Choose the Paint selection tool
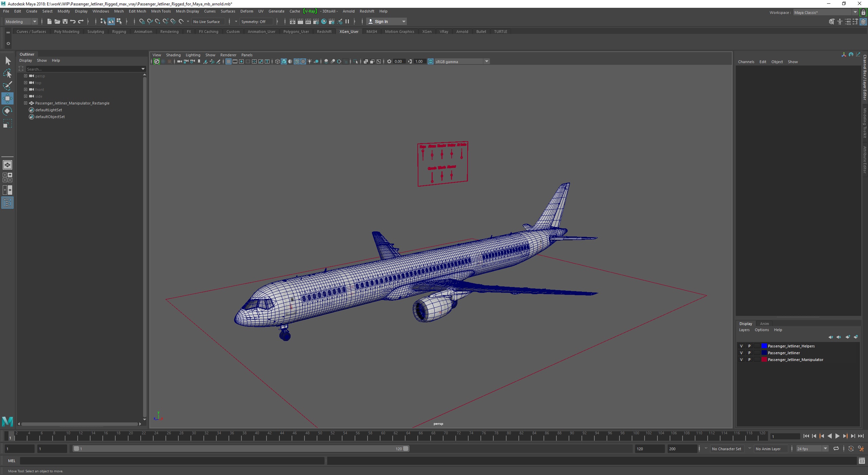This screenshot has height=475, width=868. tap(7, 85)
